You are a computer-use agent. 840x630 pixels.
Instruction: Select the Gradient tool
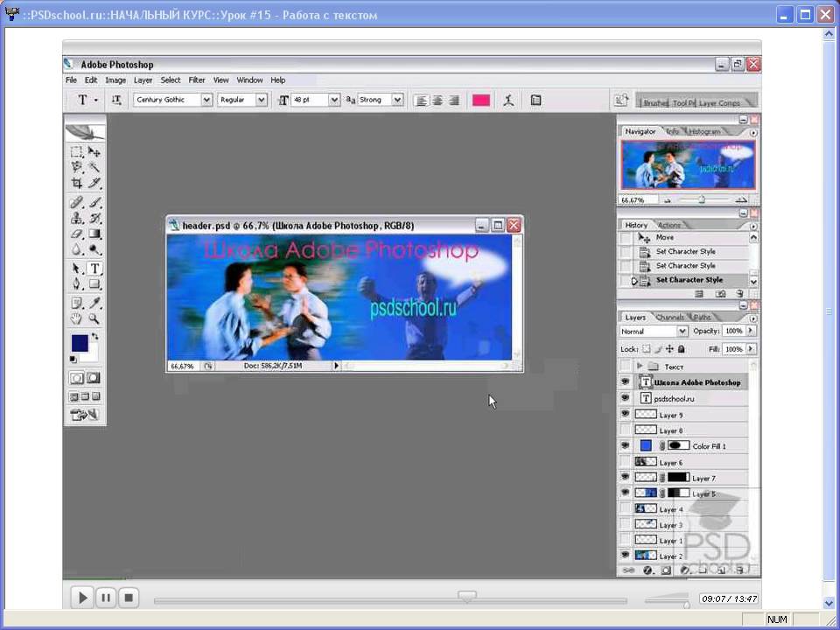pos(94,234)
